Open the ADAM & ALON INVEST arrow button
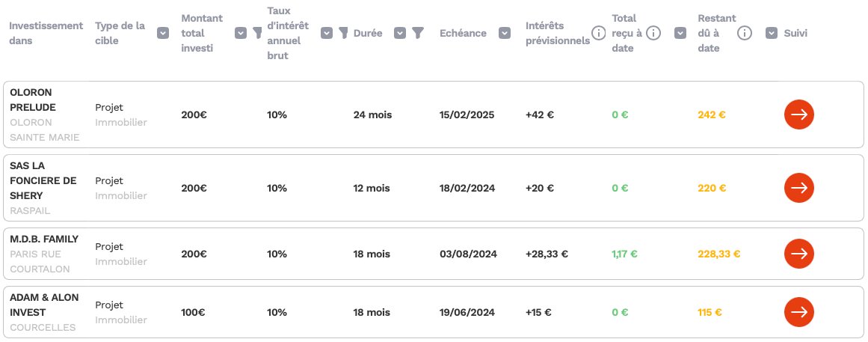The width and height of the screenshot is (868, 342). pyautogui.click(x=798, y=312)
